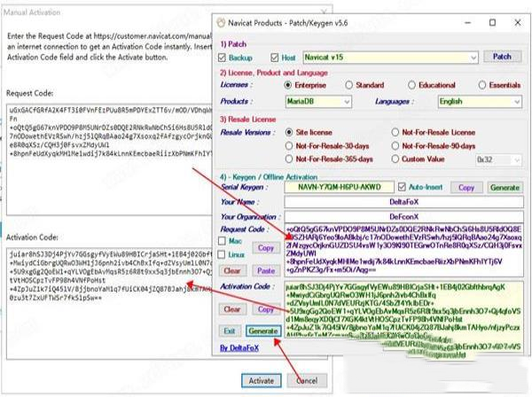Image resolution: width=532 pixels, height=397 pixels.
Task: Click the Copy button under Request Code
Action: pyautogui.click(x=266, y=248)
